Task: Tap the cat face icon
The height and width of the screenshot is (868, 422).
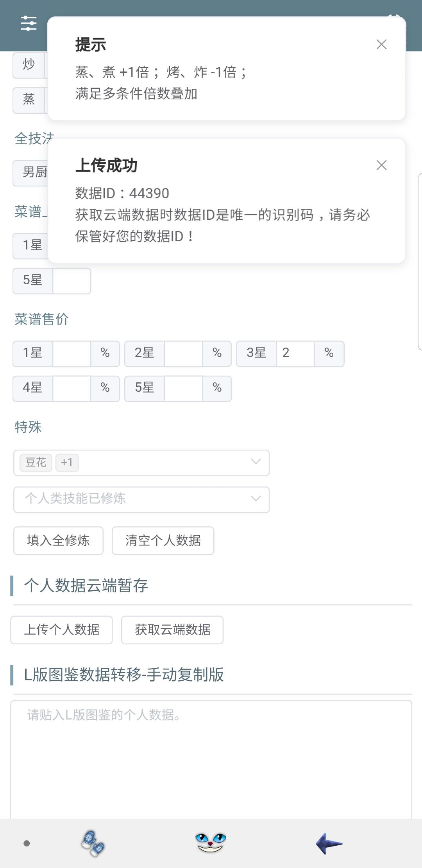Action: (211, 843)
